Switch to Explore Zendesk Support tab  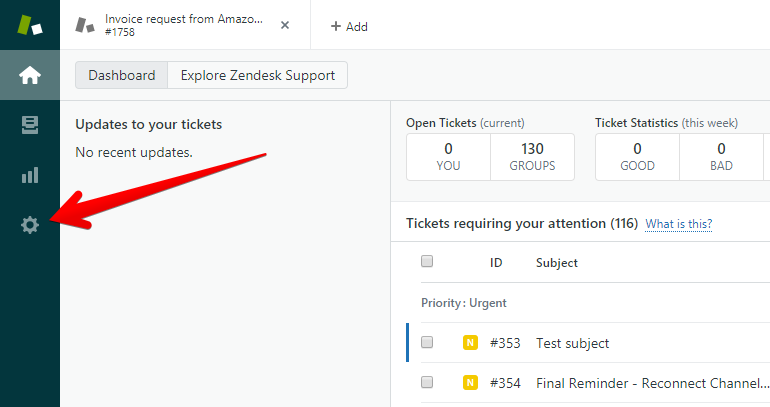point(258,75)
